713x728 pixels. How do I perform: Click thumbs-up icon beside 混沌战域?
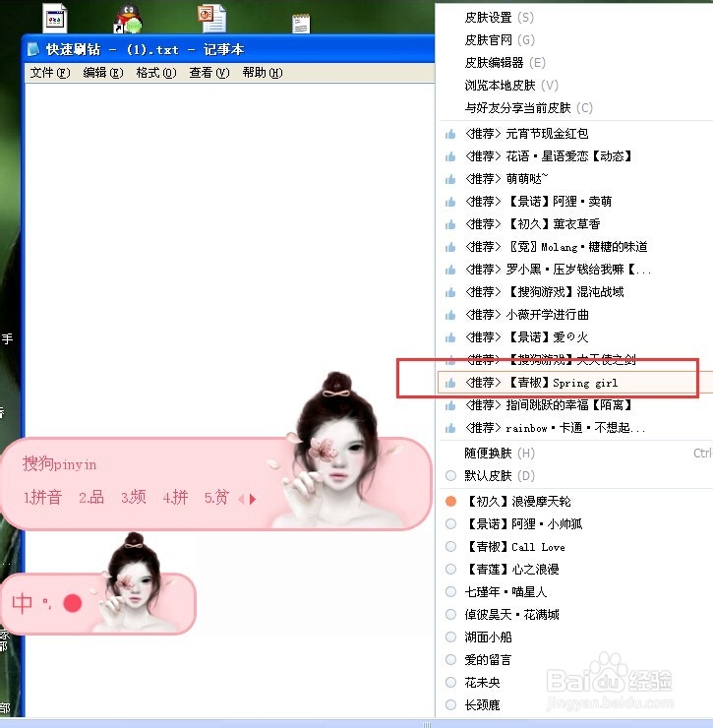pyautogui.click(x=450, y=292)
